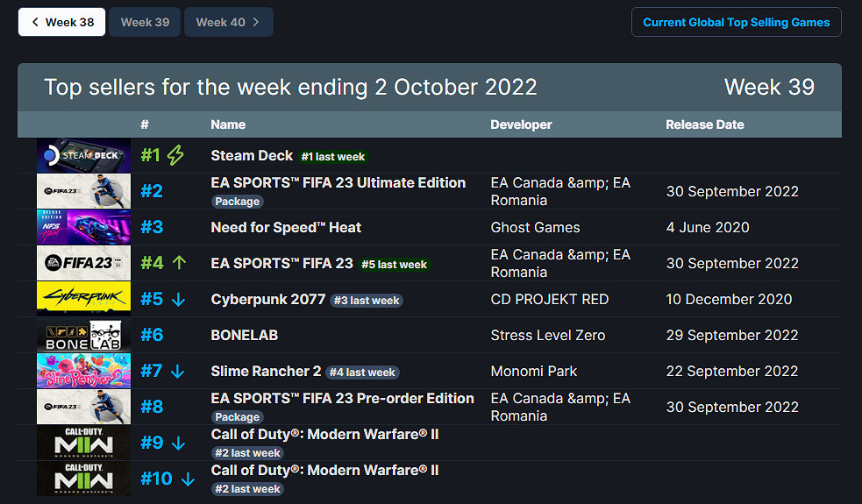Click the Package tag under FIFA 23 Pre-order Edition
The height and width of the screenshot is (504, 862).
(237, 417)
